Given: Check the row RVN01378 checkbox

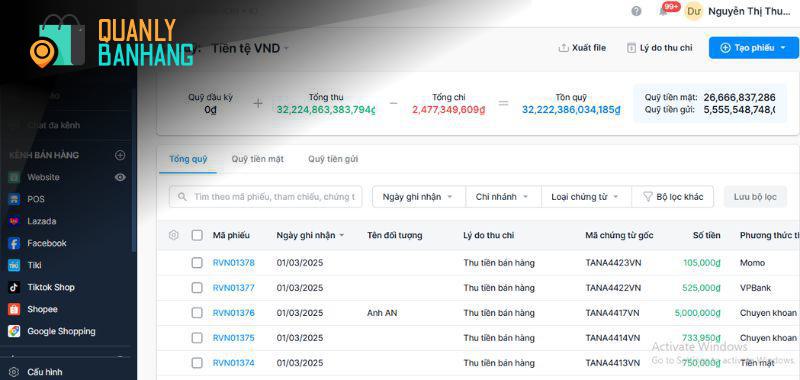Looking at the screenshot, I should (197, 263).
